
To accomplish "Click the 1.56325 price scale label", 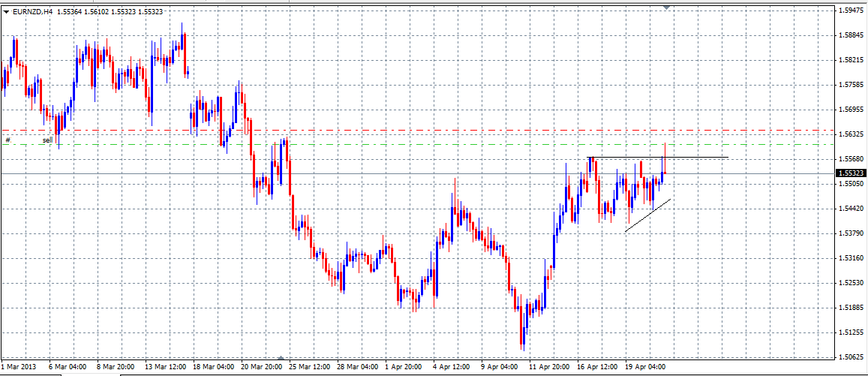I will (851, 134).
